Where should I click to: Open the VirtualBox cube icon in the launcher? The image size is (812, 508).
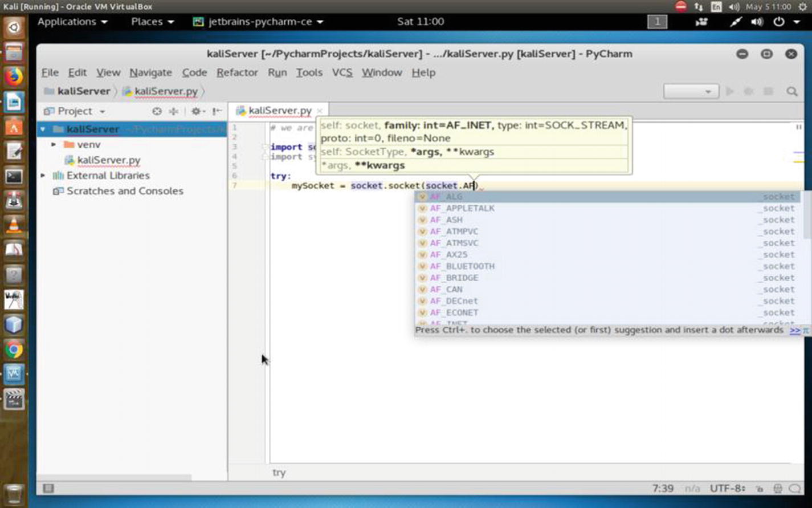[14, 324]
